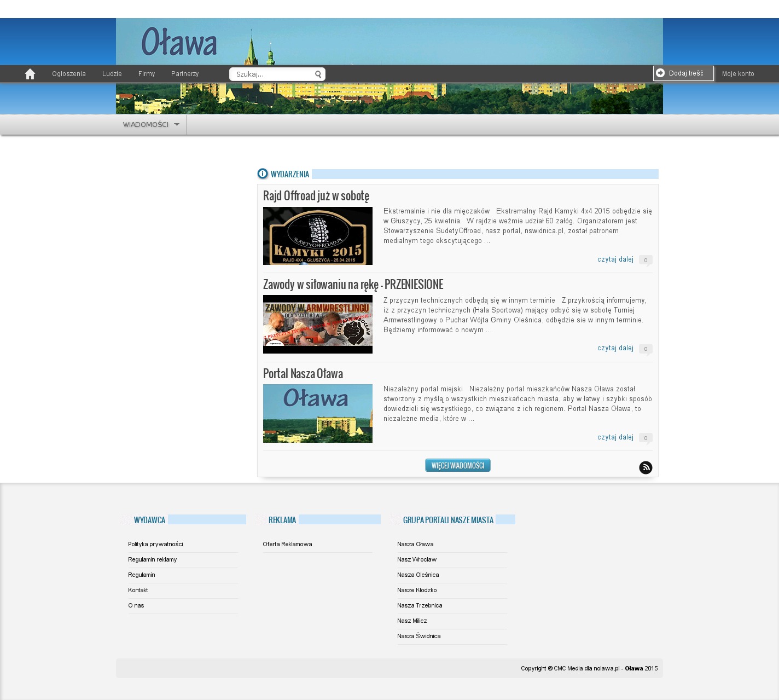Open the RSS feed icon
Screen dimensions: 779x700
coord(646,467)
